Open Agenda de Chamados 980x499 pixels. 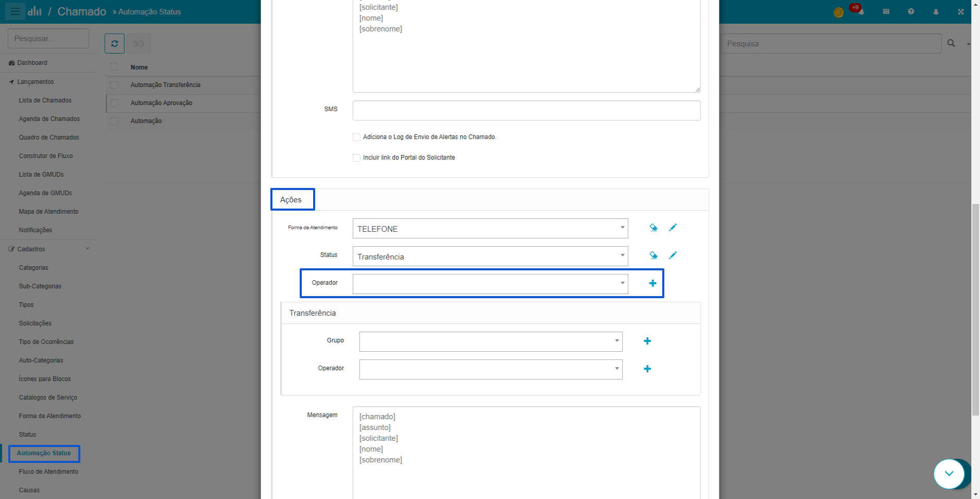pyautogui.click(x=49, y=119)
